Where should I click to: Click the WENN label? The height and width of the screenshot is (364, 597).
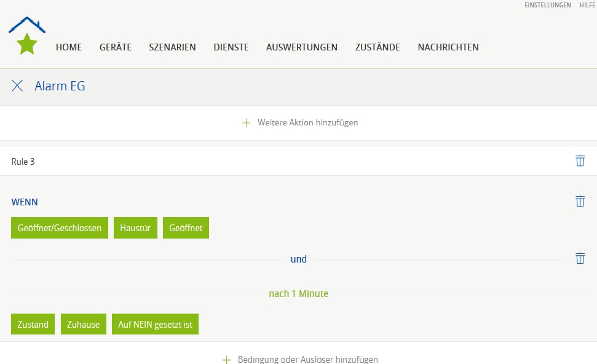pos(25,202)
